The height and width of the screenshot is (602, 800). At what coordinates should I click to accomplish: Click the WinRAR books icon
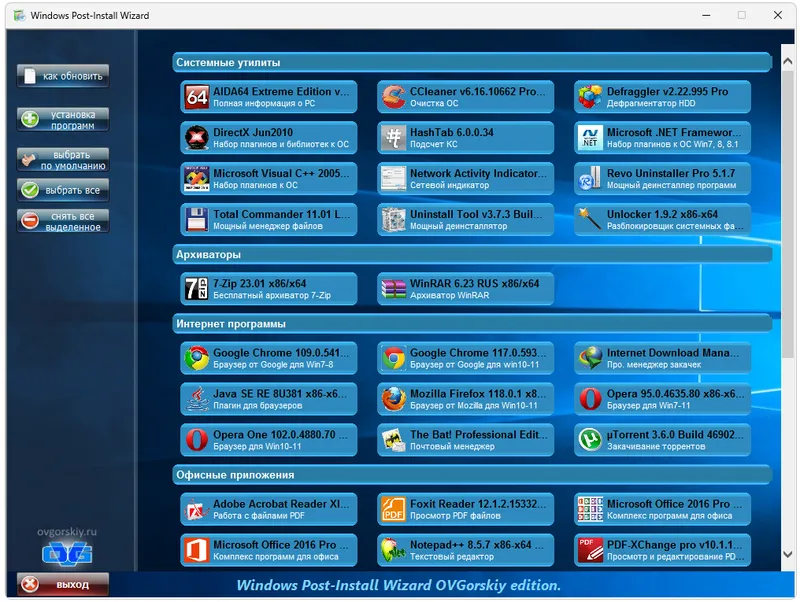click(x=393, y=289)
